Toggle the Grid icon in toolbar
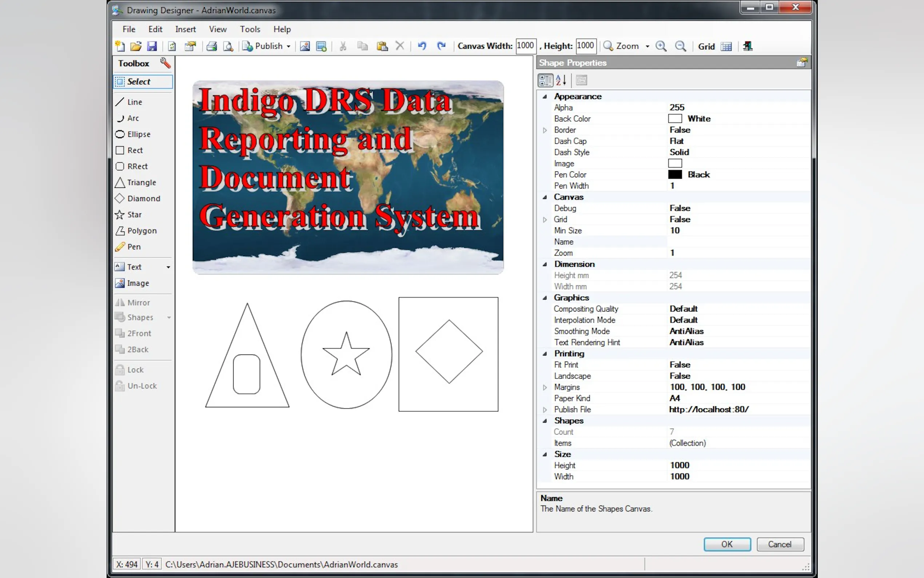924x578 pixels. (x=726, y=47)
